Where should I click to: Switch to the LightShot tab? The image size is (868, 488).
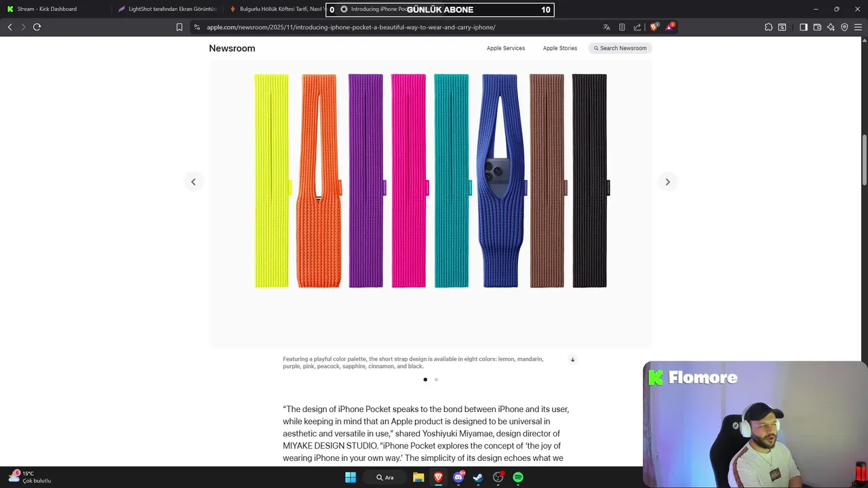tap(167, 9)
